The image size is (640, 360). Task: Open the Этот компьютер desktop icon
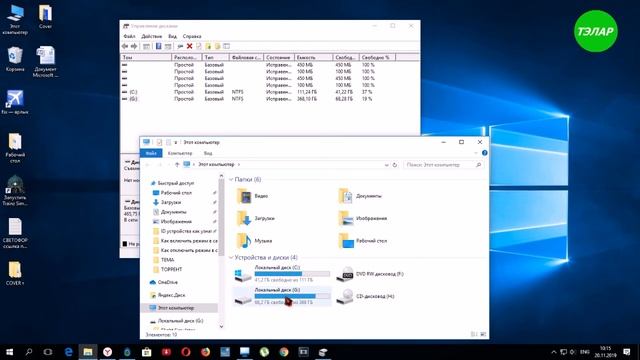(x=15, y=19)
